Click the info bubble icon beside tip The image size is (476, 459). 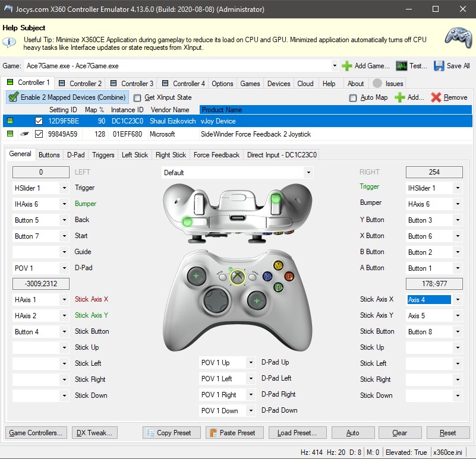tap(9, 42)
